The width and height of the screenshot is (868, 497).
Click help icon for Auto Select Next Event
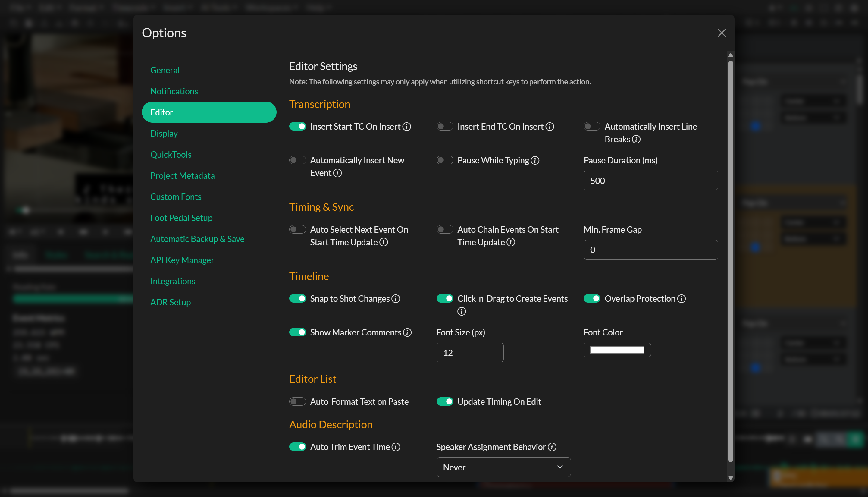(384, 242)
